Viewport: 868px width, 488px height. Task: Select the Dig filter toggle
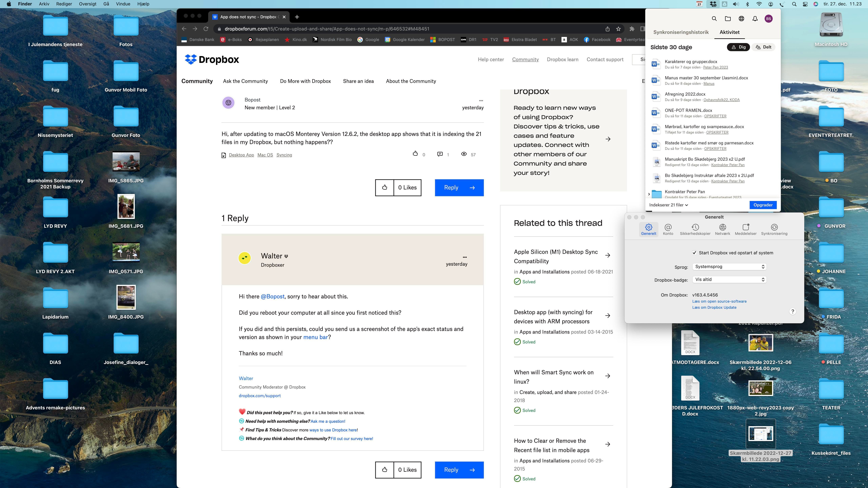(x=738, y=47)
